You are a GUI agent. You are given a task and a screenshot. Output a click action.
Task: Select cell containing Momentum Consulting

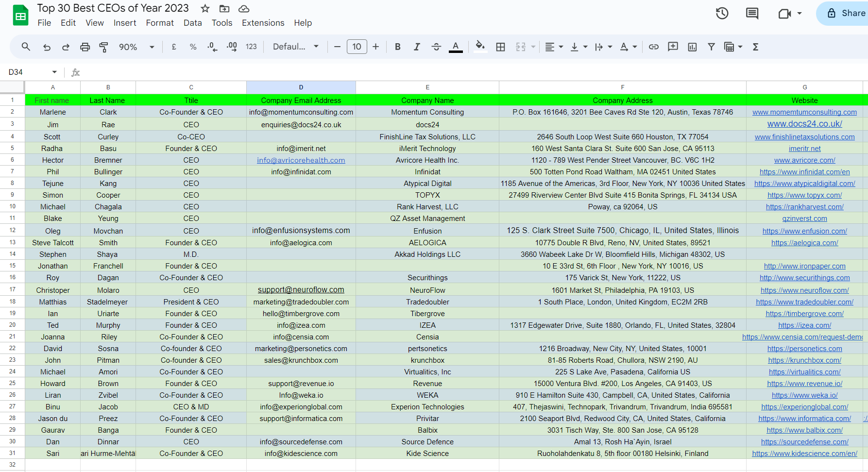(427, 112)
